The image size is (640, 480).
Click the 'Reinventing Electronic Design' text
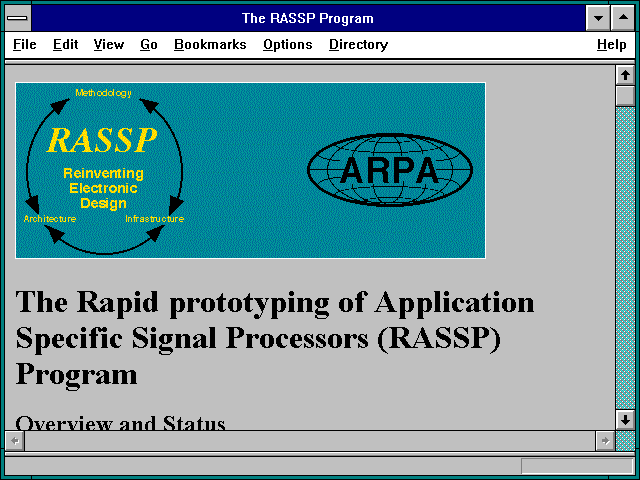[x=103, y=188]
